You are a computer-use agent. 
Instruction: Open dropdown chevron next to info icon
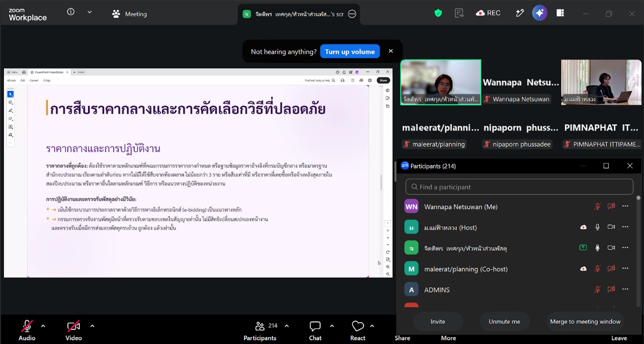pos(89,12)
